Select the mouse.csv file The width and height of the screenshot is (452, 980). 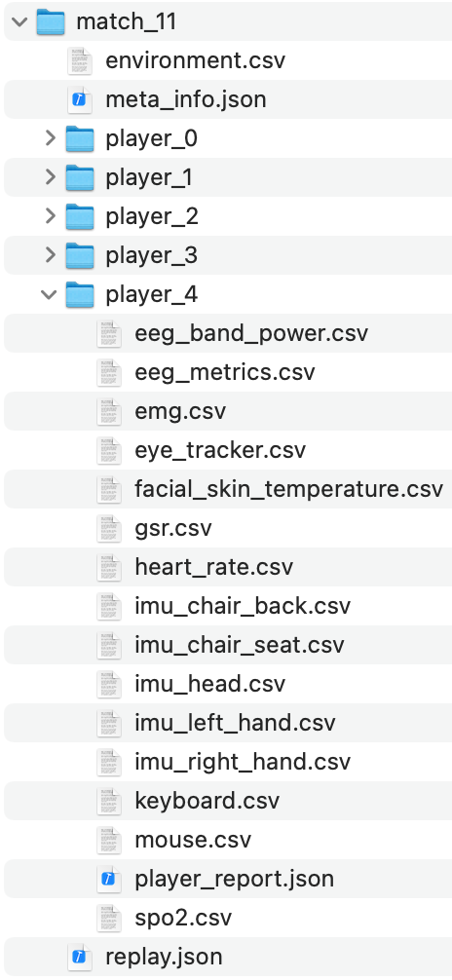228,840
